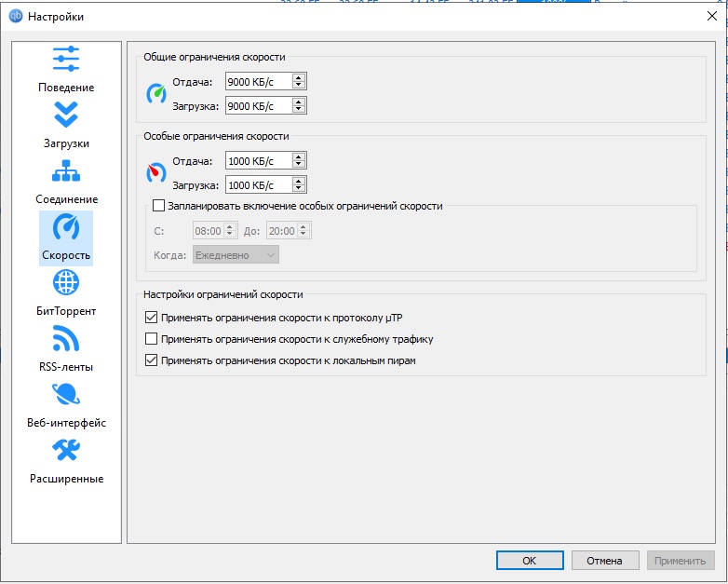The image size is (728, 584).
Task: Decrease special Загрузка limit with down arrow
Action: [x=299, y=189]
